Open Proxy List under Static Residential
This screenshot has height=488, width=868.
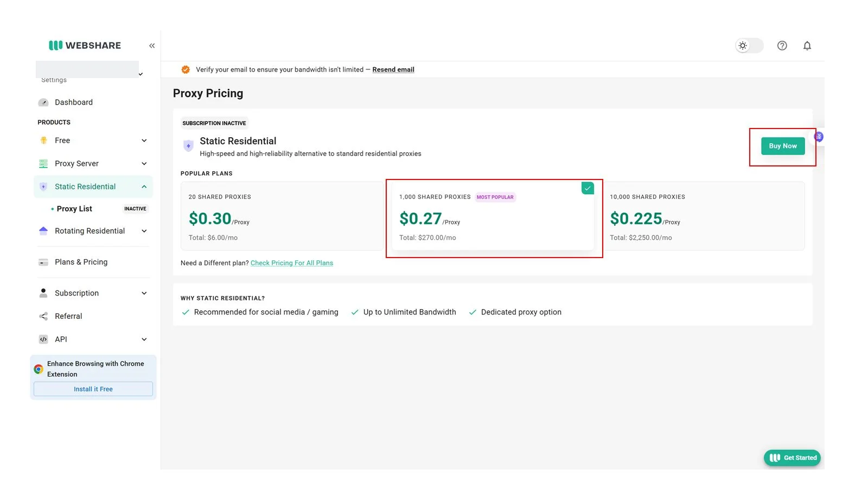(74, 209)
